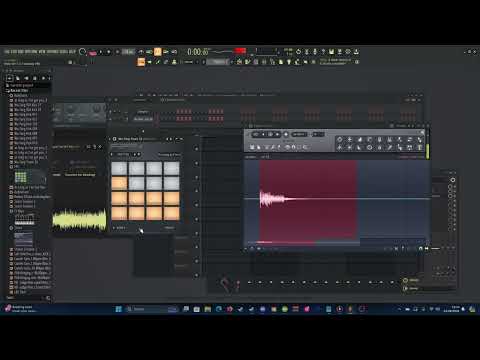Click the green waveform preview
The width and height of the screenshot is (480, 360).
79,220
